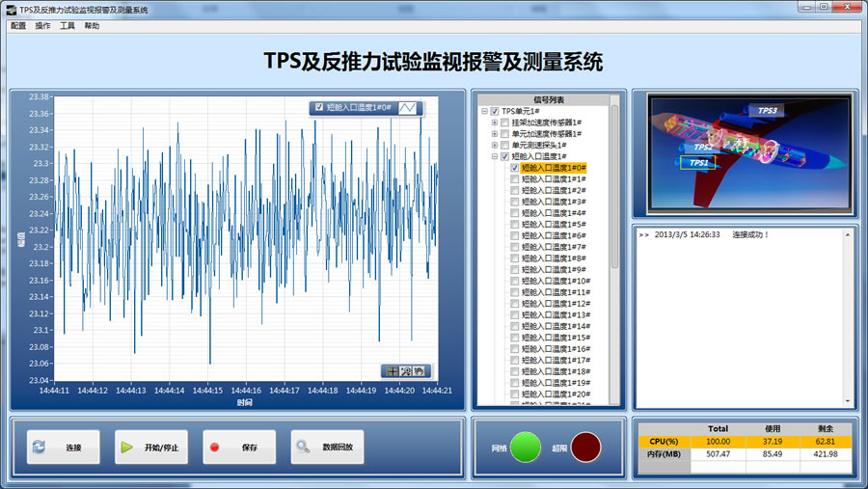Enable the 短舱入口温度1#5# checkbox

click(515, 224)
